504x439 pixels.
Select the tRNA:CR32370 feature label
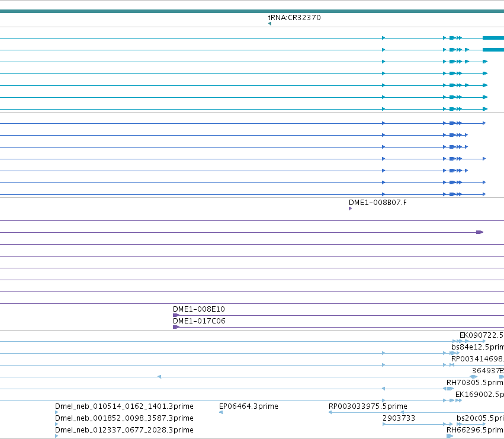[x=294, y=17]
